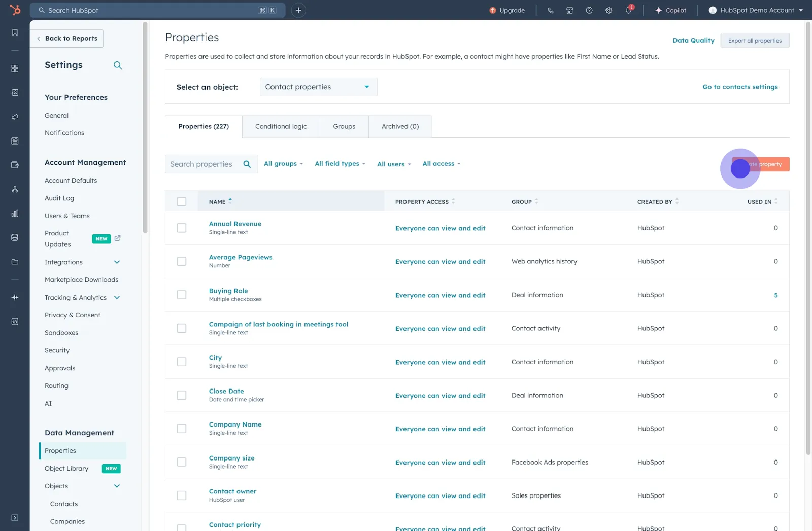The image size is (812, 531).
Task: Follow Go to contacts settings link
Action: click(740, 87)
